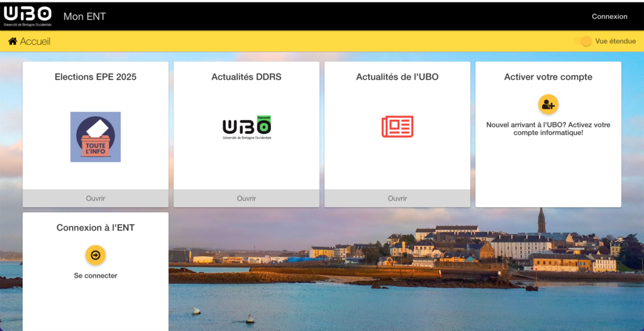The image size is (644, 331).
Task: Click Ouvrir under Elections EPE 2025
Action: coord(96,198)
